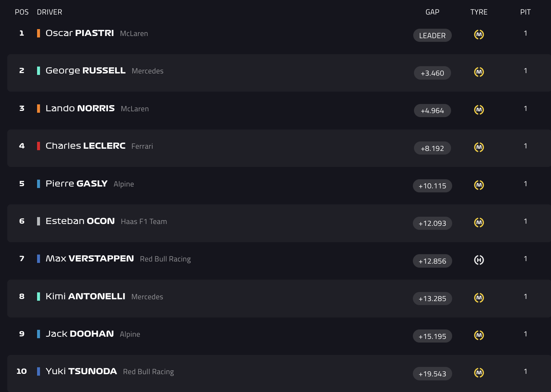Image resolution: width=551 pixels, height=392 pixels.
Task: Click the LEADER gap badge
Action: (x=433, y=35)
